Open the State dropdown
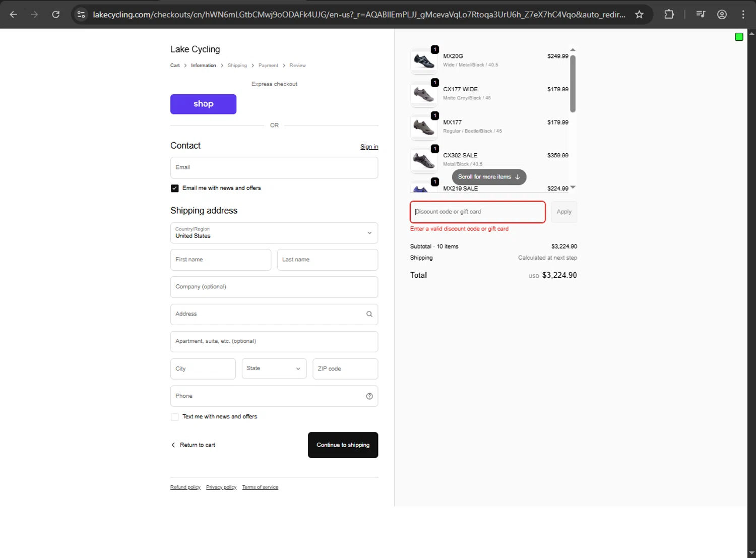The height and width of the screenshot is (558, 756). (274, 368)
